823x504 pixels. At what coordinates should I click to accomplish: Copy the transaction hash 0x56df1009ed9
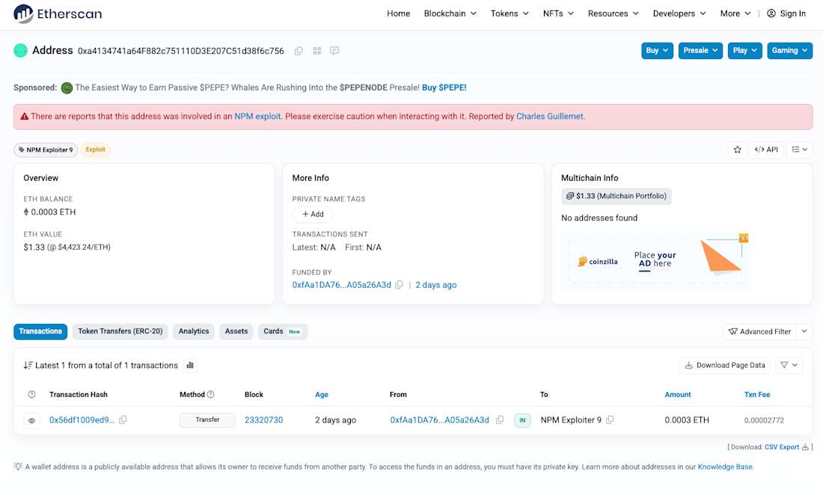pyautogui.click(x=122, y=420)
